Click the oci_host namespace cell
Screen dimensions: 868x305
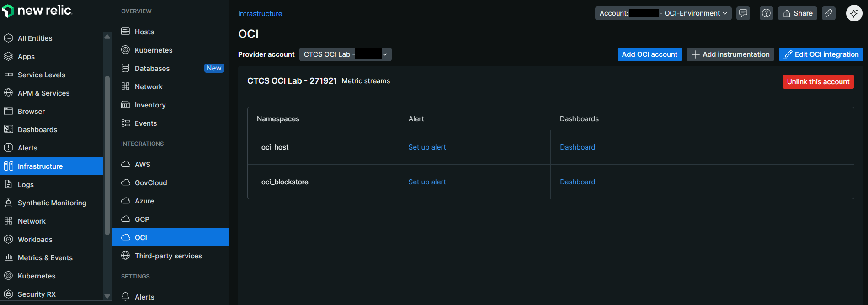(x=323, y=147)
